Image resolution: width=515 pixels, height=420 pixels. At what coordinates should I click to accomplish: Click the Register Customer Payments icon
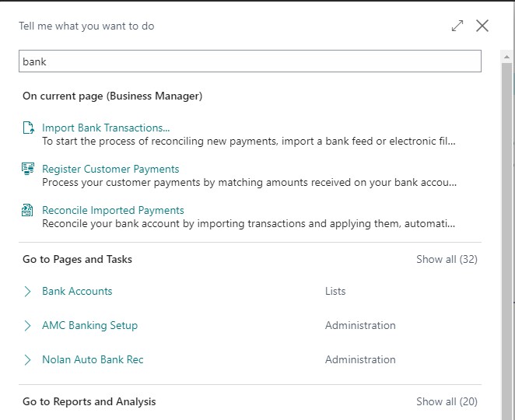coord(28,170)
